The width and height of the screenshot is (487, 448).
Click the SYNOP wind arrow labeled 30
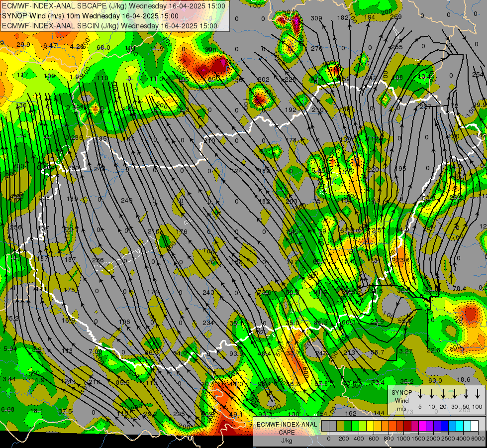click(454, 394)
